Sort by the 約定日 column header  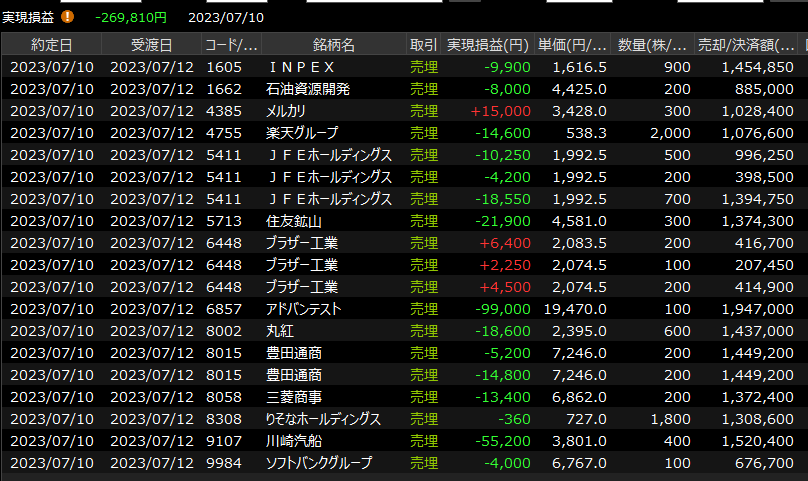coord(51,45)
